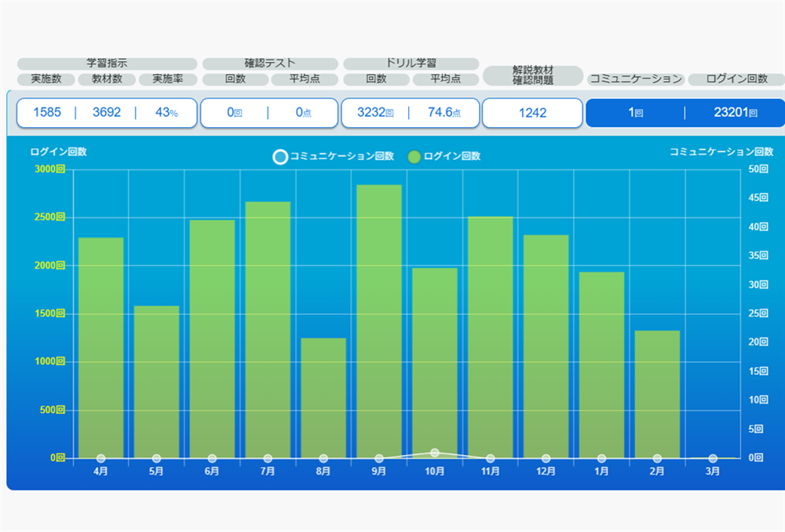The height and width of the screenshot is (532, 785).
Task: Click the 12月 login bar
Action: (546, 346)
